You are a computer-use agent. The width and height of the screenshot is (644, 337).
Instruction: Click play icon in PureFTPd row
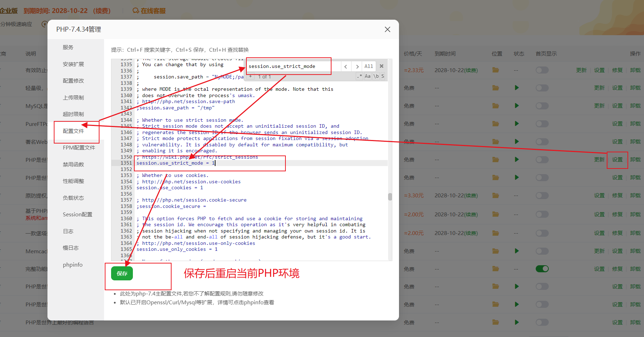[517, 123]
